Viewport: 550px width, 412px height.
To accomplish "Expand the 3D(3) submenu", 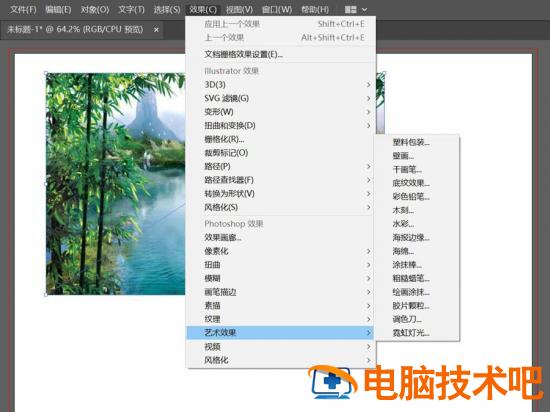I will [x=281, y=85].
